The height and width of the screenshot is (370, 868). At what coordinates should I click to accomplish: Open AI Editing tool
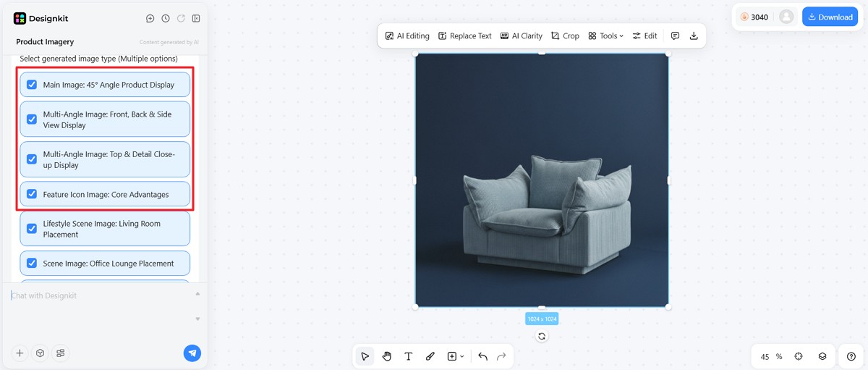click(407, 35)
